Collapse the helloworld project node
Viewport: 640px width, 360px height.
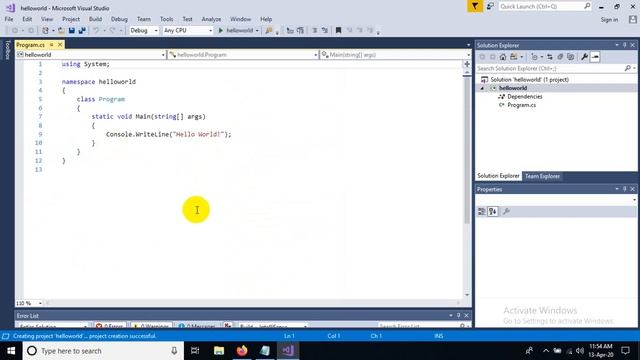(x=482, y=88)
